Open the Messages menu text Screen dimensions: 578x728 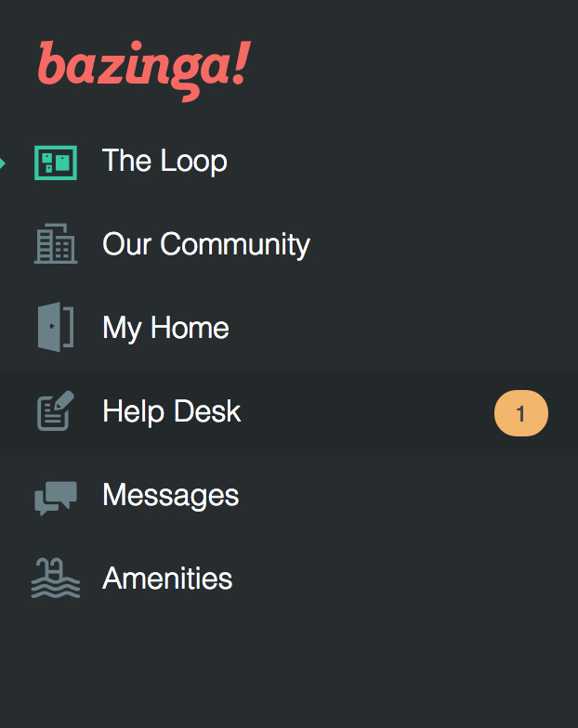pos(171,495)
